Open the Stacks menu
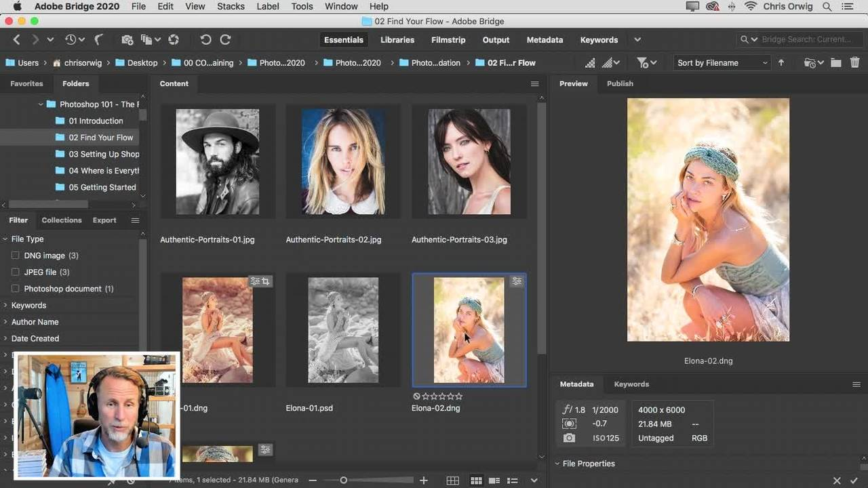 [231, 6]
